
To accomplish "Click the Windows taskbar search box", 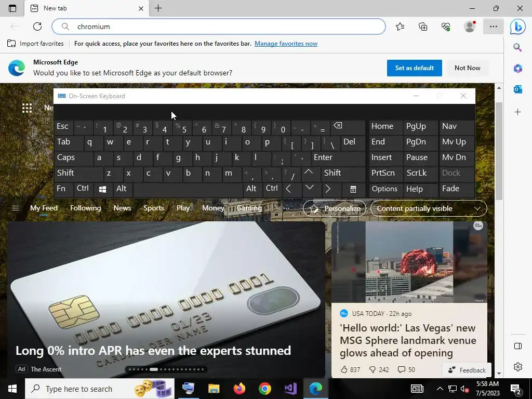I will (x=100, y=389).
